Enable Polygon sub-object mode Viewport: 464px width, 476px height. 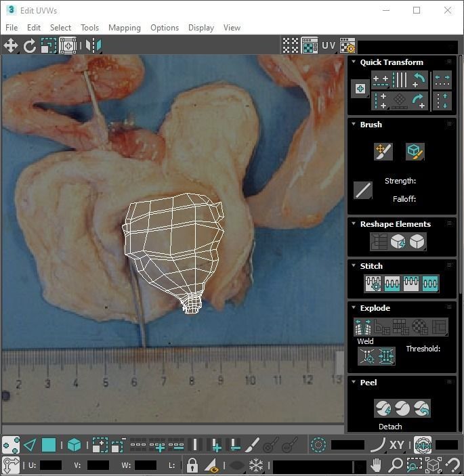pos(49,446)
